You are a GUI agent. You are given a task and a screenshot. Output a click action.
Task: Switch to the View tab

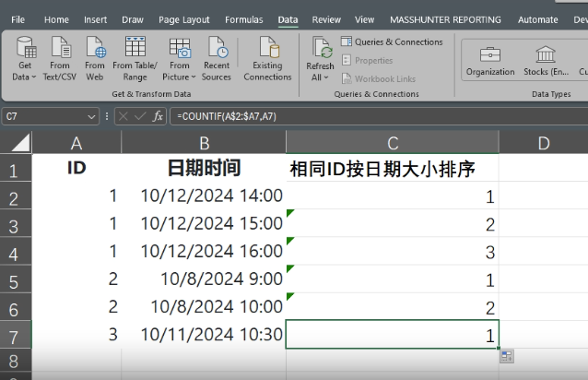(x=364, y=19)
